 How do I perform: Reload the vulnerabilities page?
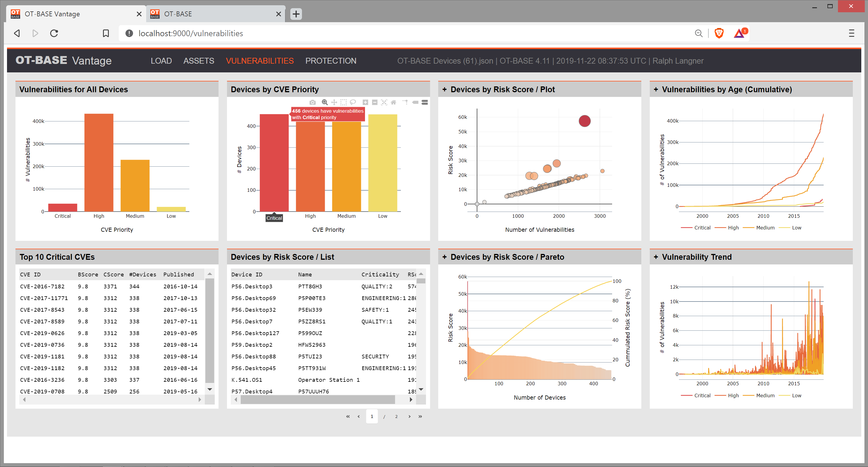point(54,33)
